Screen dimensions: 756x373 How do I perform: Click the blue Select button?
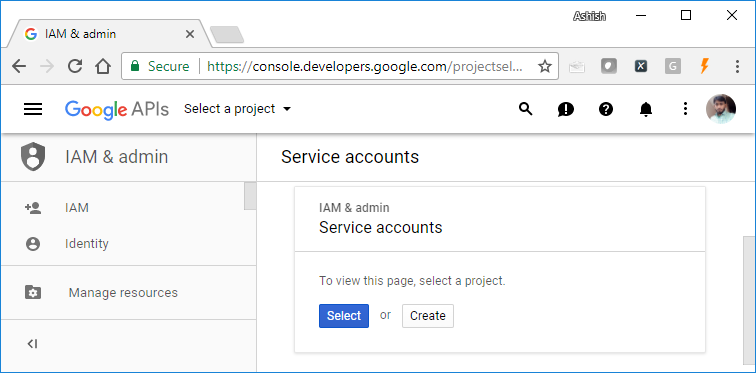point(344,316)
